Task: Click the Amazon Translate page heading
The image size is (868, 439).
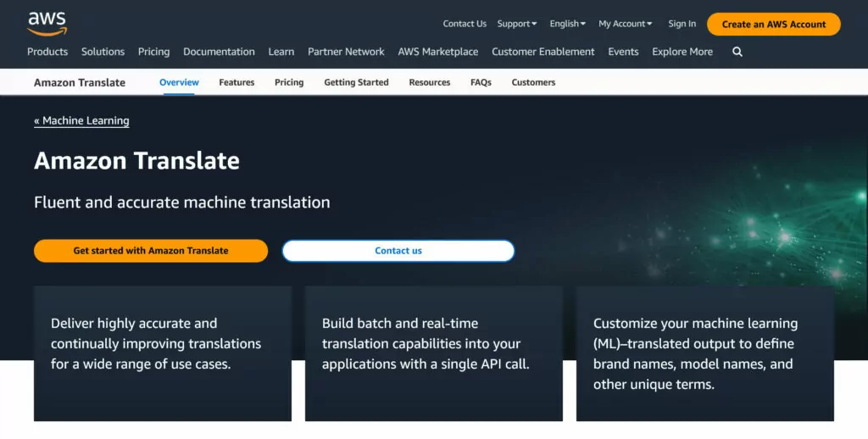Action: tap(136, 161)
